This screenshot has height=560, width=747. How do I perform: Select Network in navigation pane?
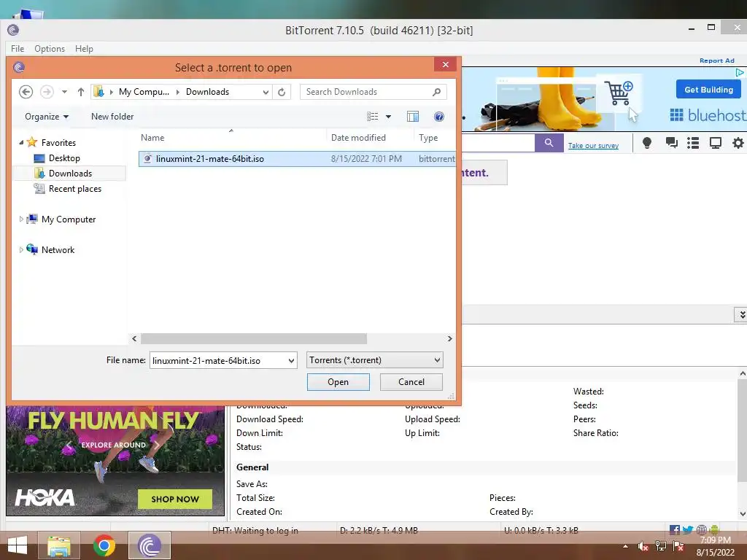[x=58, y=249]
